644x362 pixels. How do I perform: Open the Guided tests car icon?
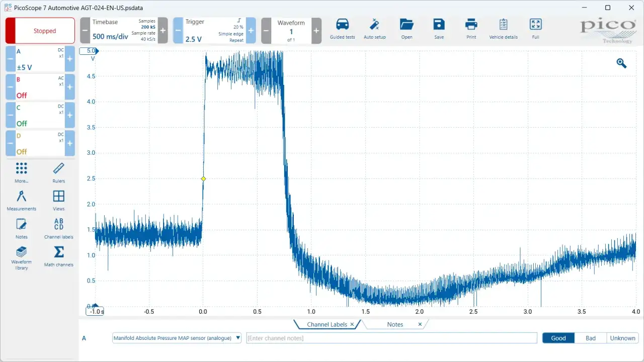tap(342, 24)
